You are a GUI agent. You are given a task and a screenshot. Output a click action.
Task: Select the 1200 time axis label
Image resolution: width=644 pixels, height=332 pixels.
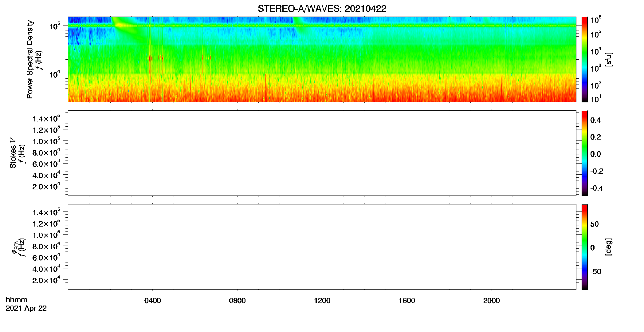click(x=322, y=301)
